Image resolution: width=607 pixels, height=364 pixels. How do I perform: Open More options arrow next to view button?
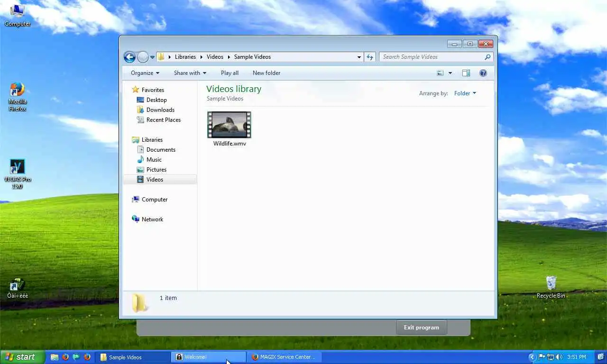[450, 73]
